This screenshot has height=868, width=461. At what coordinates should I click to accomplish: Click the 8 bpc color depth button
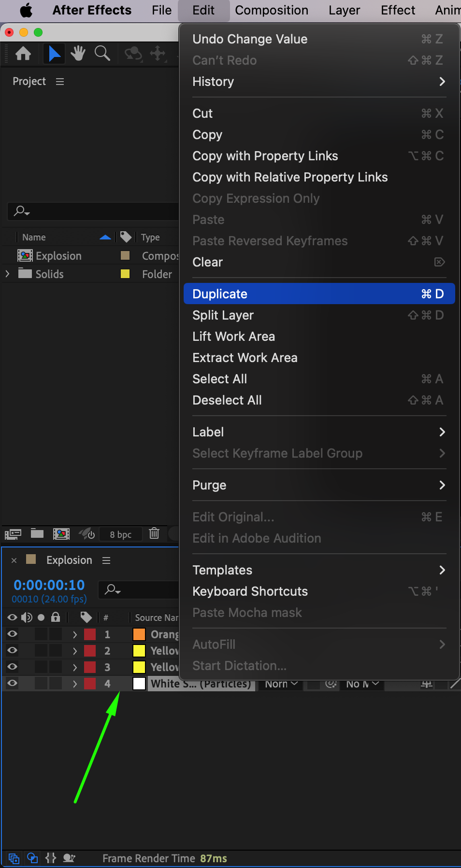[x=121, y=534]
